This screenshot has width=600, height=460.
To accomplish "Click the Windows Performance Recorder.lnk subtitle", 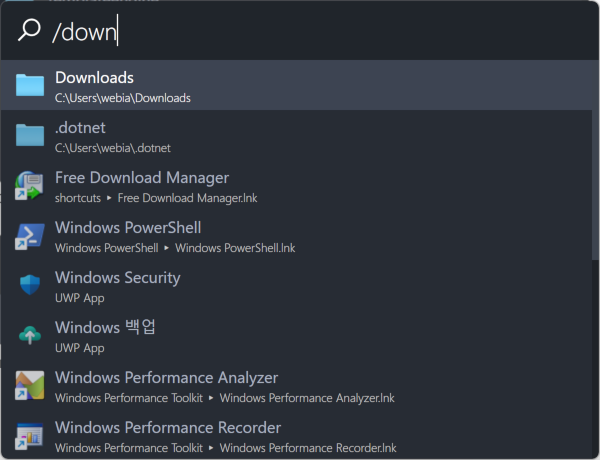I will point(308,448).
